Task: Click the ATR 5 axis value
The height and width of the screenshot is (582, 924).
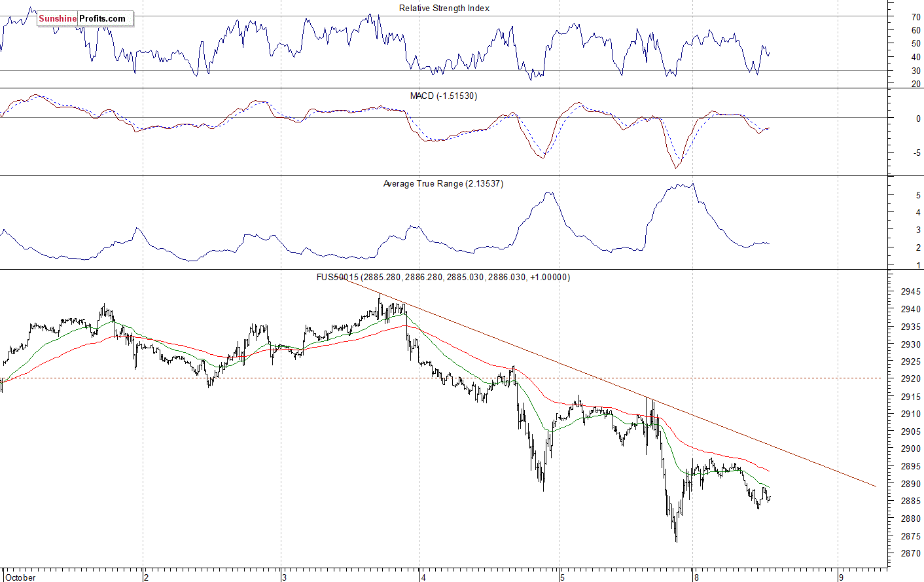Action: 918,195
